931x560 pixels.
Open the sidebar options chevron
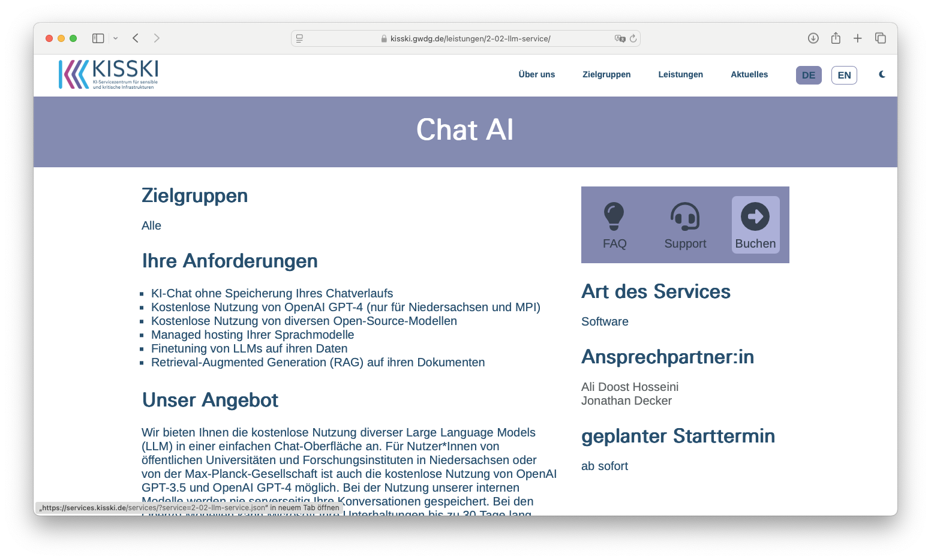tap(115, 38)
